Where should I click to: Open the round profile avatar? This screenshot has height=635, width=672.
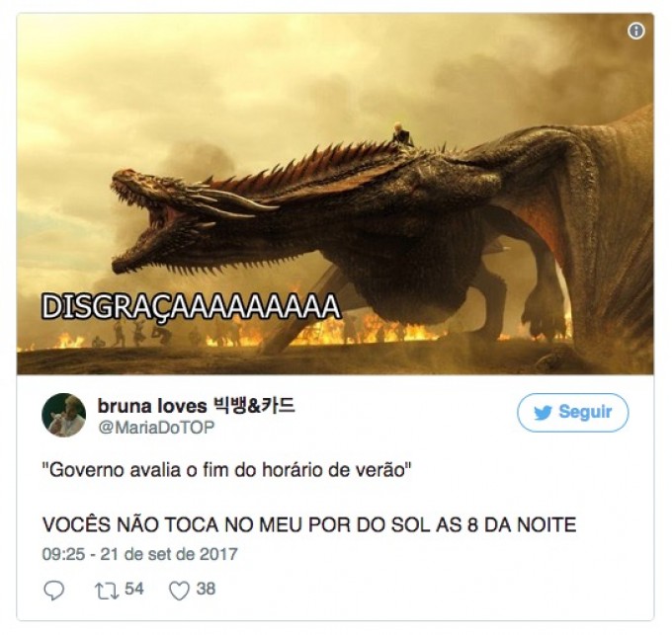(x=63, y=415)
